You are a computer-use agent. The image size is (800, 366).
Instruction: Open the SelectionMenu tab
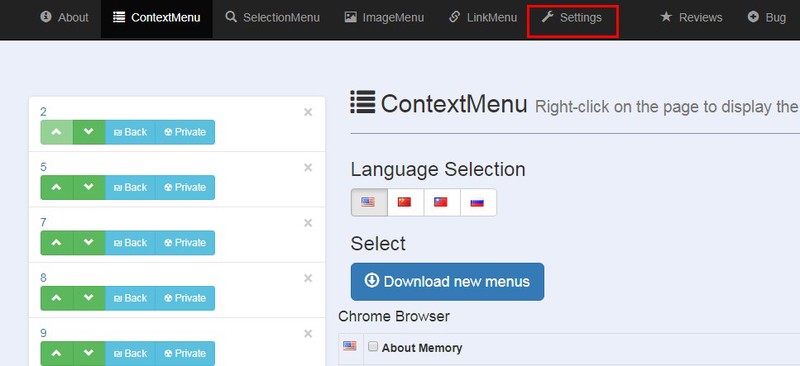click(x=272, y=17)
